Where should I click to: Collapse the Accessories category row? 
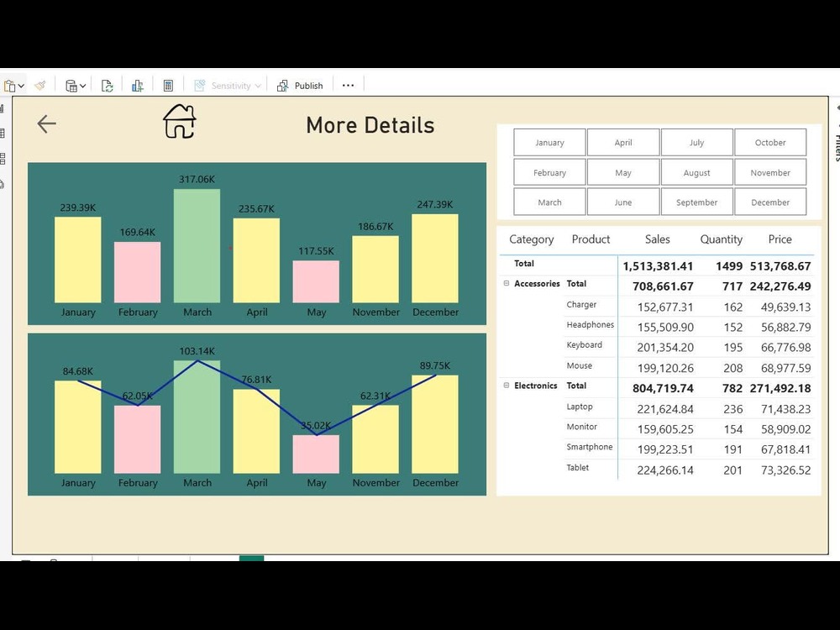[507, 283]
